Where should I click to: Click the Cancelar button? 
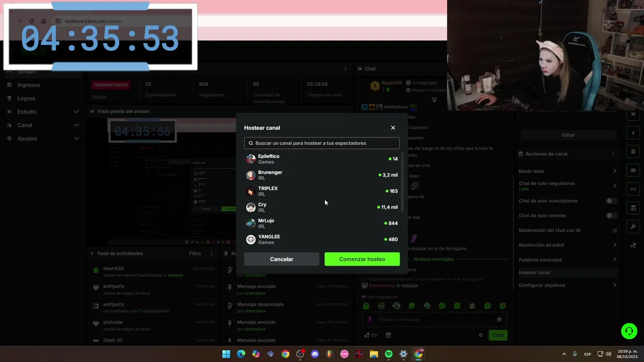282,259
